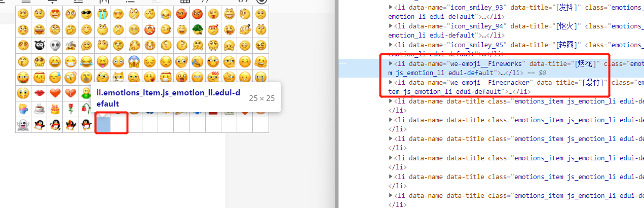
Task: Select the red rose emoji
Action: tap(70, 109)
